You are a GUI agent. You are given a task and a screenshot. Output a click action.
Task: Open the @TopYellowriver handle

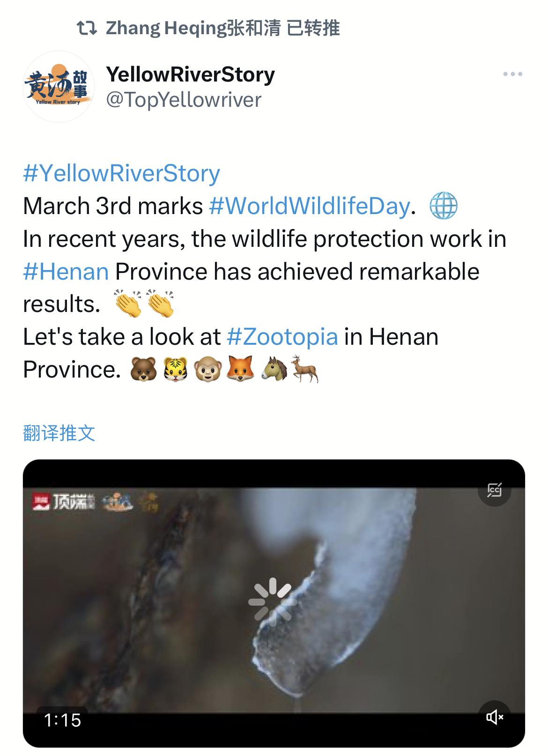point(184,100)
